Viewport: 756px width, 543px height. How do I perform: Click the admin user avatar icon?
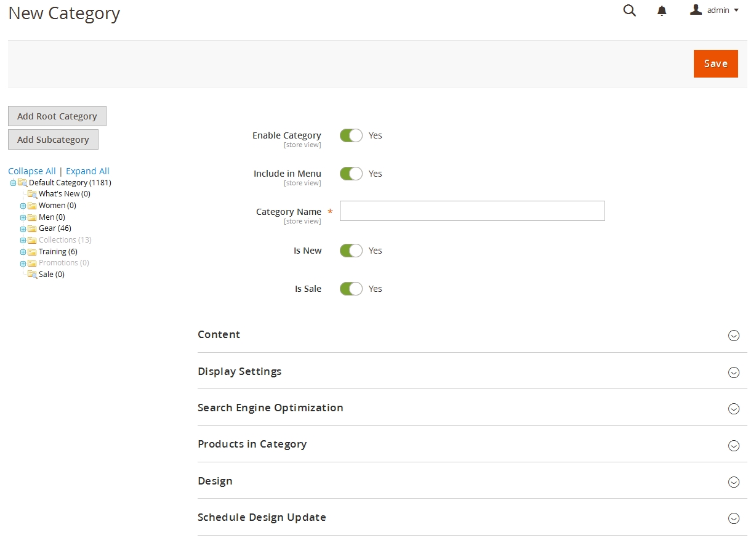coord(696,10)
